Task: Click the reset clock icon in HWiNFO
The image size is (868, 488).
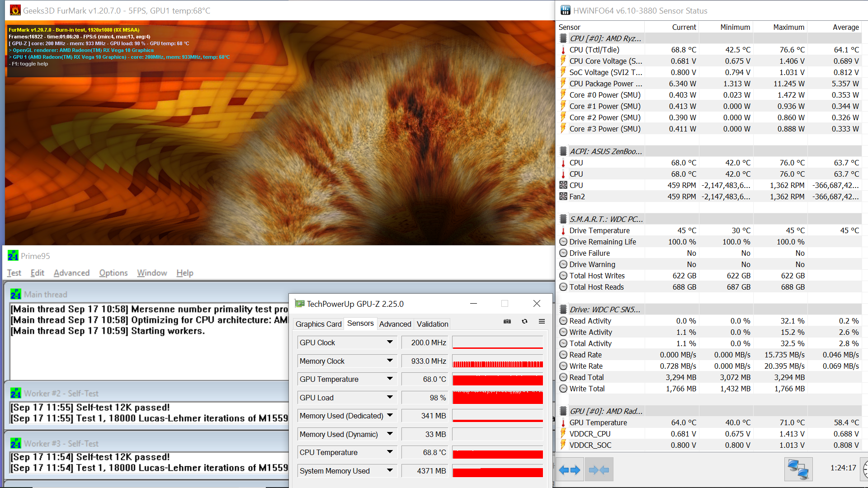Action: (x=864, y=469)
